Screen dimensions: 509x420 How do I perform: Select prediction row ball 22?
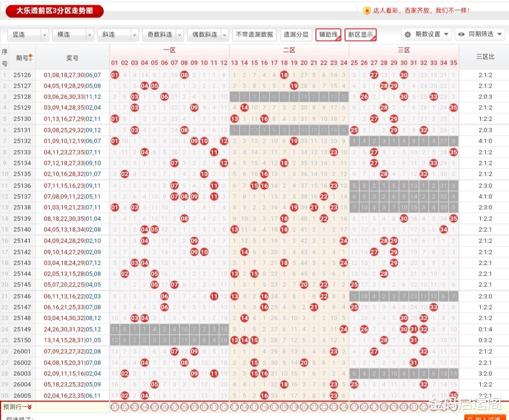[324, 407]
